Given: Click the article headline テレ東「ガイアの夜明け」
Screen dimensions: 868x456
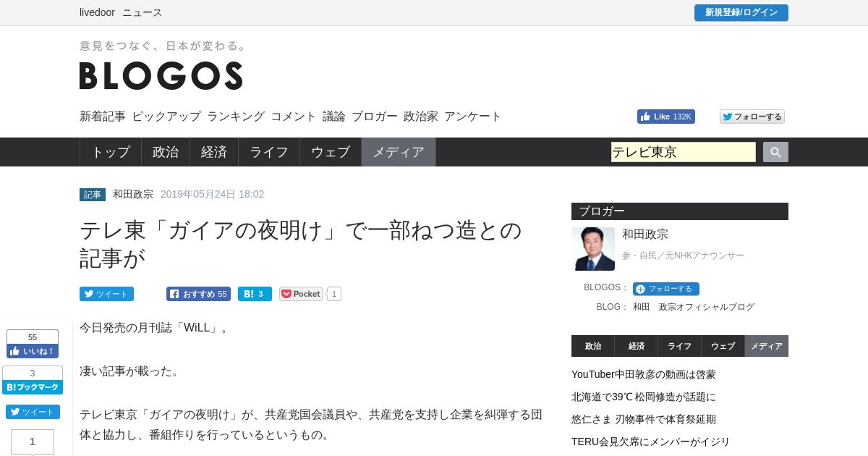Looking at the screenshot, I should coord(300,244).
